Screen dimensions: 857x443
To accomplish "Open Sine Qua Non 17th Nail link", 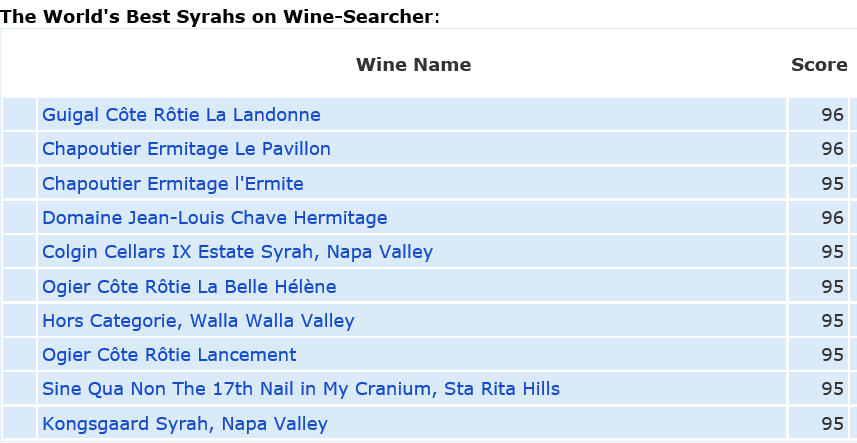I will [x=301, y=389].
